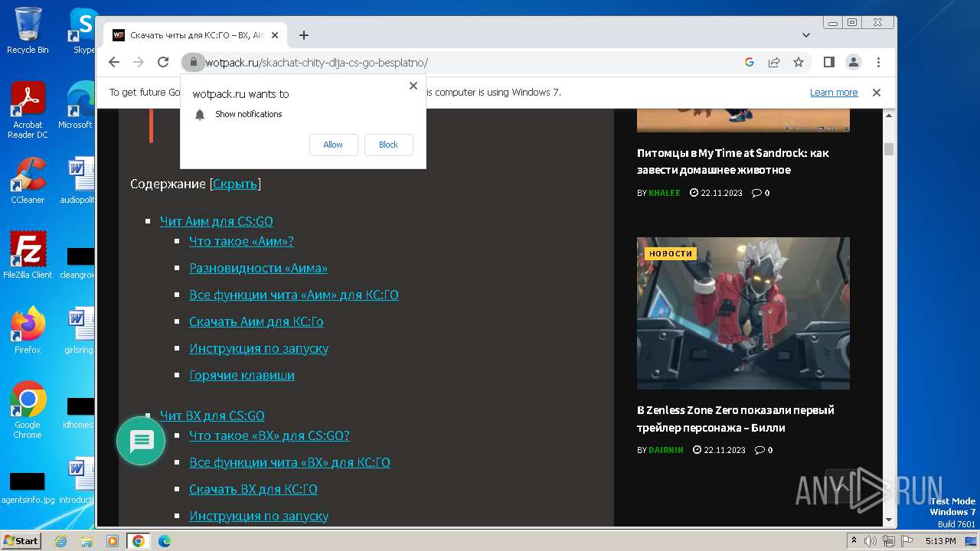The image size is (980, 551).
Task: Open the side panel icon
Action: pos(828,62)
